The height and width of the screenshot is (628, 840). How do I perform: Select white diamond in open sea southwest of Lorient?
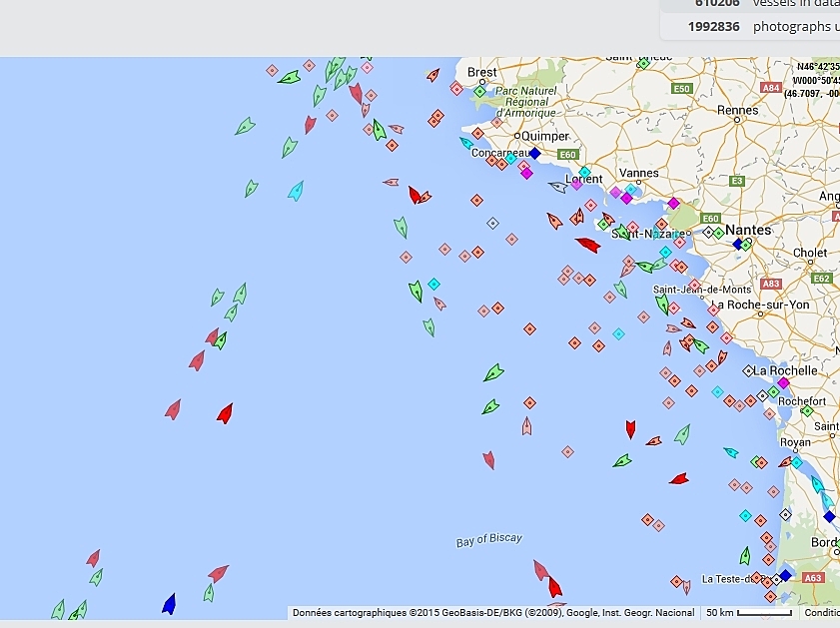tap(492, 224)
